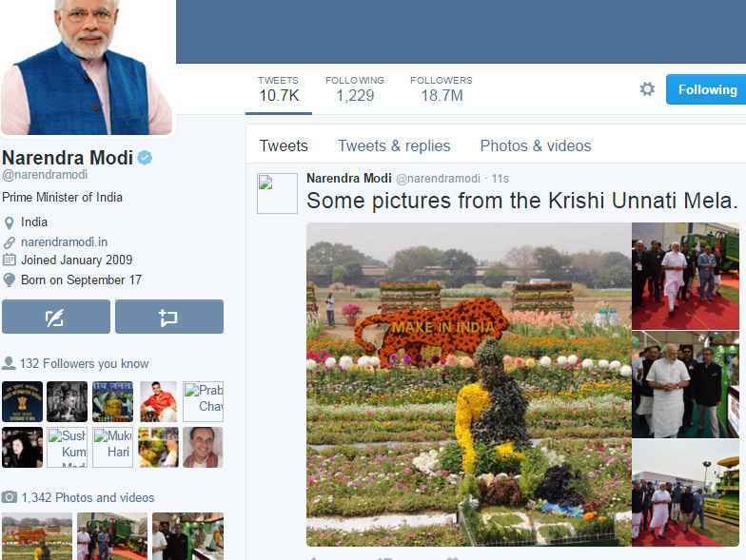Open the narendramodi.in website link

point(65,241)
